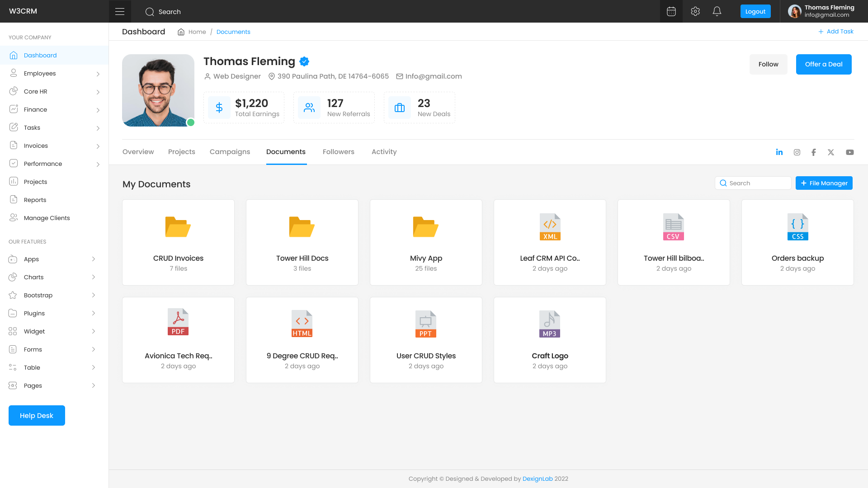Viewport: 868px width, 488px height.
Task: Expand the Charts features section
Action: [34, 277]
